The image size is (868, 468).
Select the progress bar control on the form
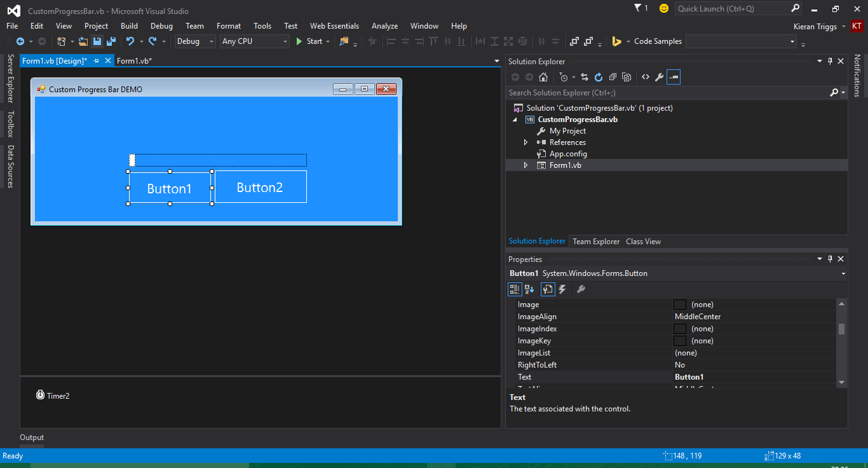[218, 160]
